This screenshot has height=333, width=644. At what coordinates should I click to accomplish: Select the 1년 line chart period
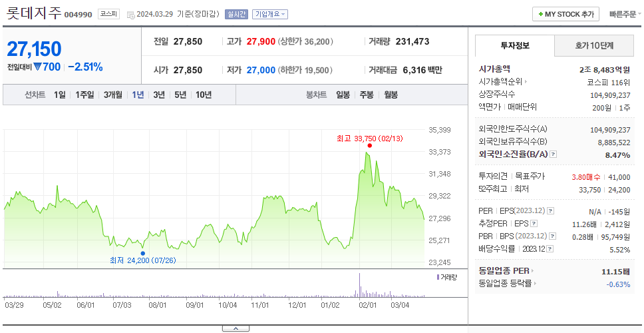tap(138, 95)
